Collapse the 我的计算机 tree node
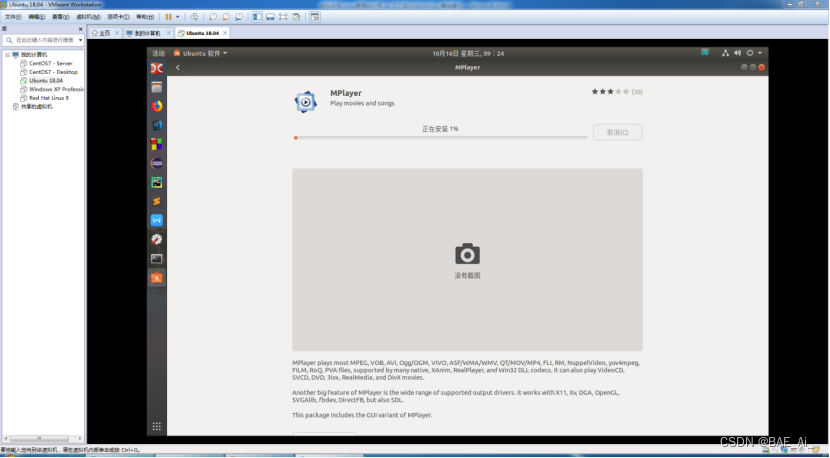The width and height of the screenshot is (830, 458). click(x=7, y=55)
